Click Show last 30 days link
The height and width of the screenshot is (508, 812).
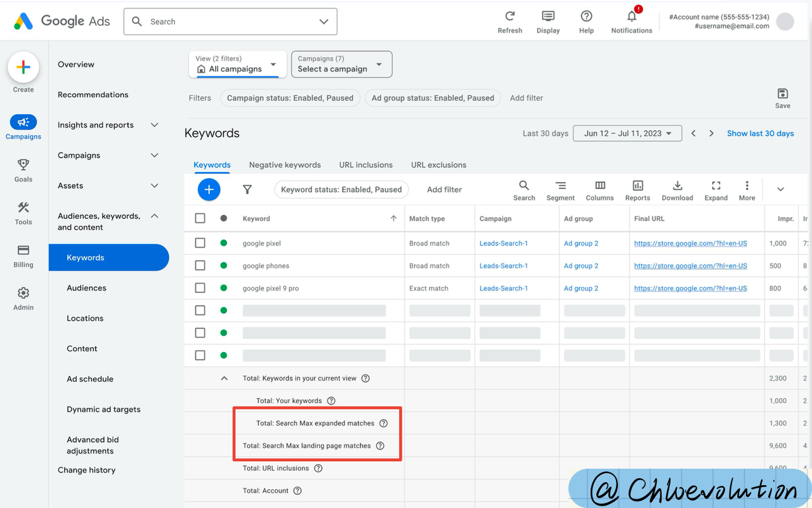[x=761, y=133]
